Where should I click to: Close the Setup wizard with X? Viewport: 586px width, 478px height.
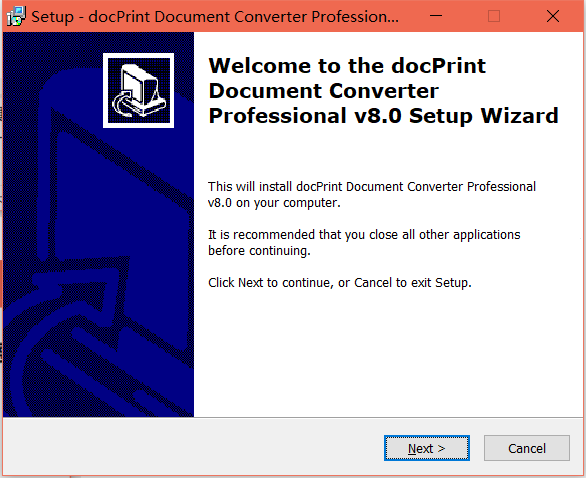(553, 16)
